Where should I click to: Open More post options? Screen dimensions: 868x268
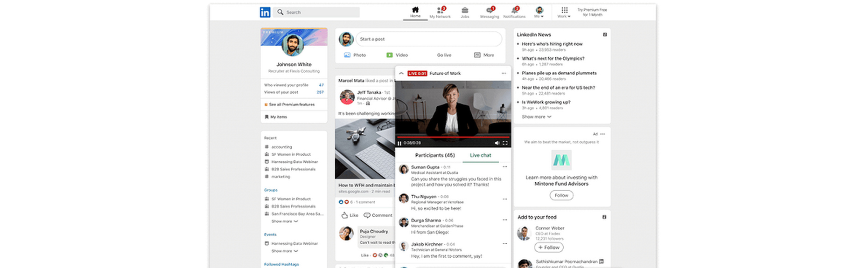[484, 55]
